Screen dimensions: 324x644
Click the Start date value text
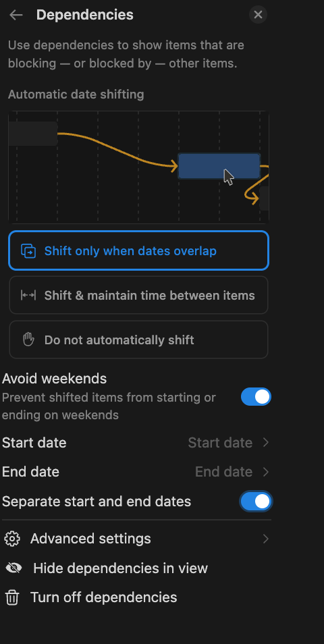point(220,442)
